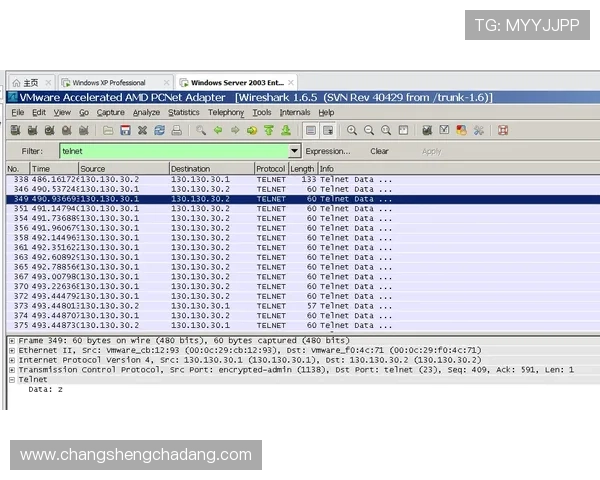The image size is (600, 480).
Task: Click Clear to reset the display filter
Action: [379, 151]
